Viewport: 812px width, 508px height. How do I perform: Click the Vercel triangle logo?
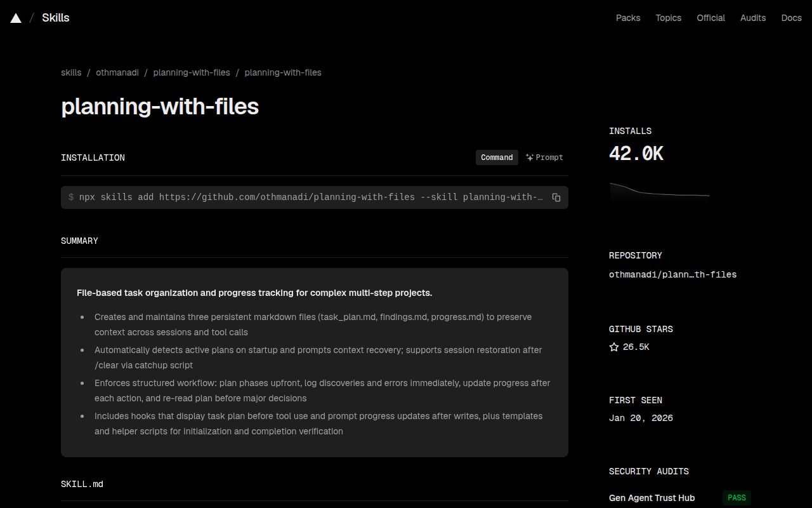(x=16, y=18)
